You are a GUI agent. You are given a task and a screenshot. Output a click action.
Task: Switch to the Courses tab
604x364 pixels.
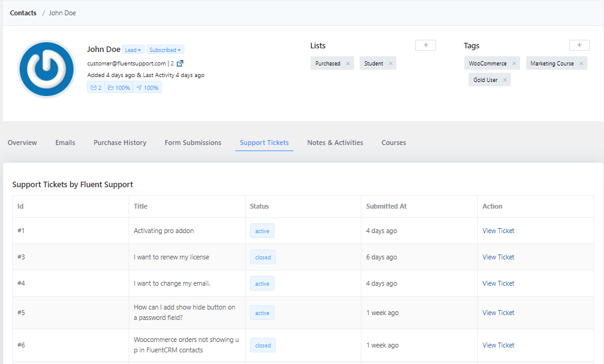[394, 143]
